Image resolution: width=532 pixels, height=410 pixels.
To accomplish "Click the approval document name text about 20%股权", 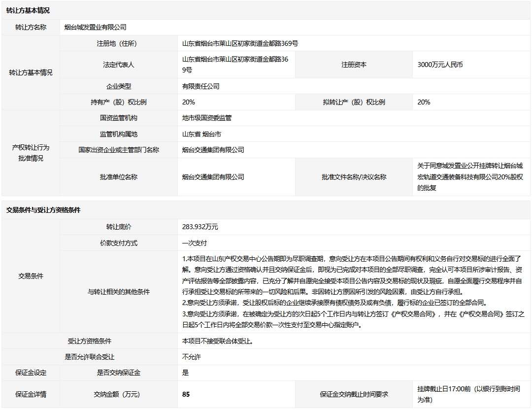I will 470,177.
